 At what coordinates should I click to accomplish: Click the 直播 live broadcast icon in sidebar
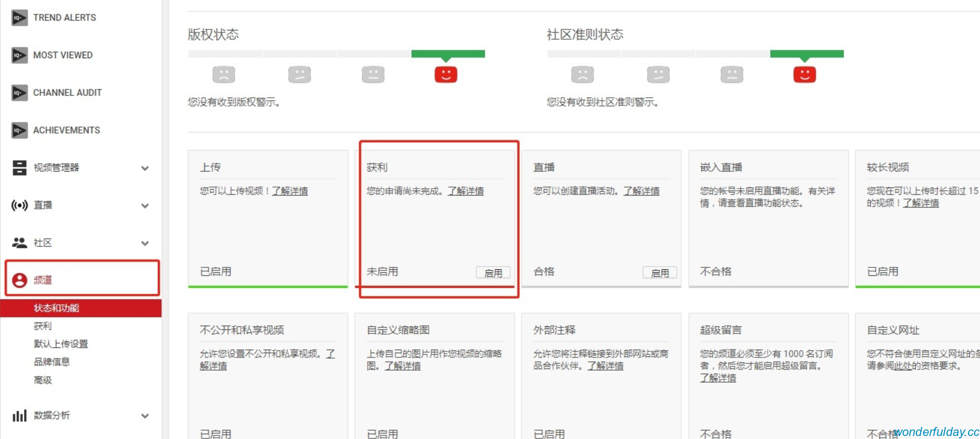click(19, 205)
